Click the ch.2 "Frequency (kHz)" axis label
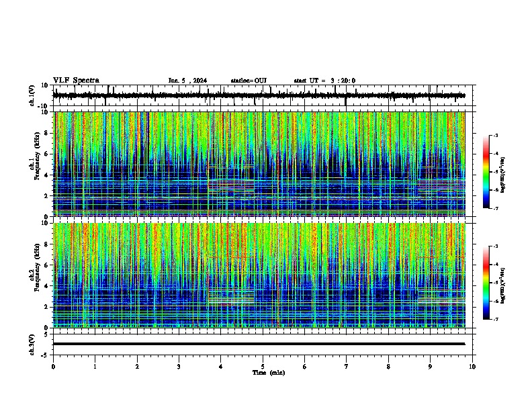This screenshot has width=532, height=411. tap(37, 267)
